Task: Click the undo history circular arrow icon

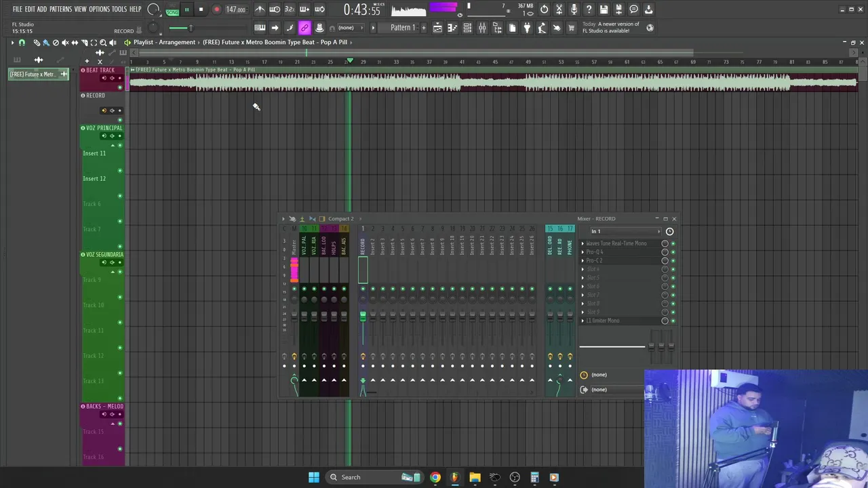Action: [x=545, y=9]
